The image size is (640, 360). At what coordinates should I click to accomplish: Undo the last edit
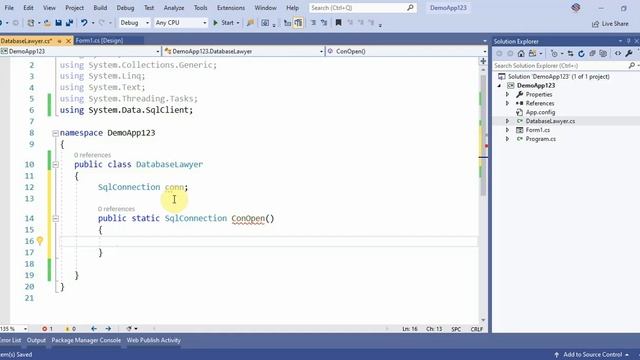coord(84,23)
